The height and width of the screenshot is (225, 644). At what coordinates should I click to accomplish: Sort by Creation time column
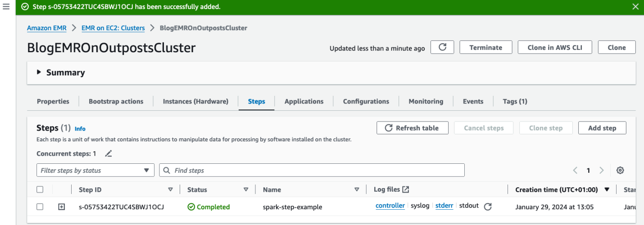(607, 189)
